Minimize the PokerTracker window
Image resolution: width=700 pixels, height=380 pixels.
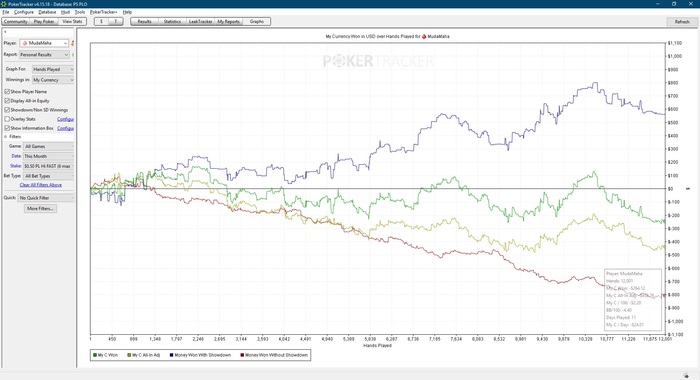[658, 4]
